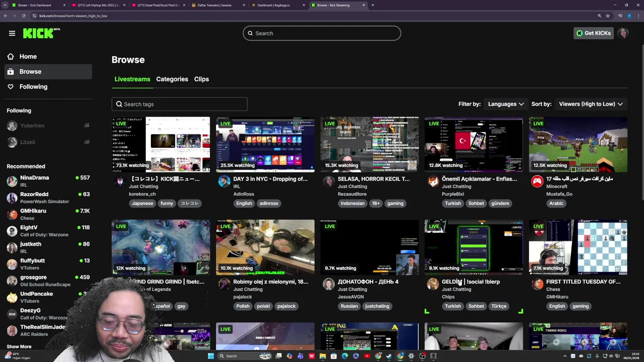
Task: Switch to Stream - Kick Dashboard browser tab
Action: [38, 5]
